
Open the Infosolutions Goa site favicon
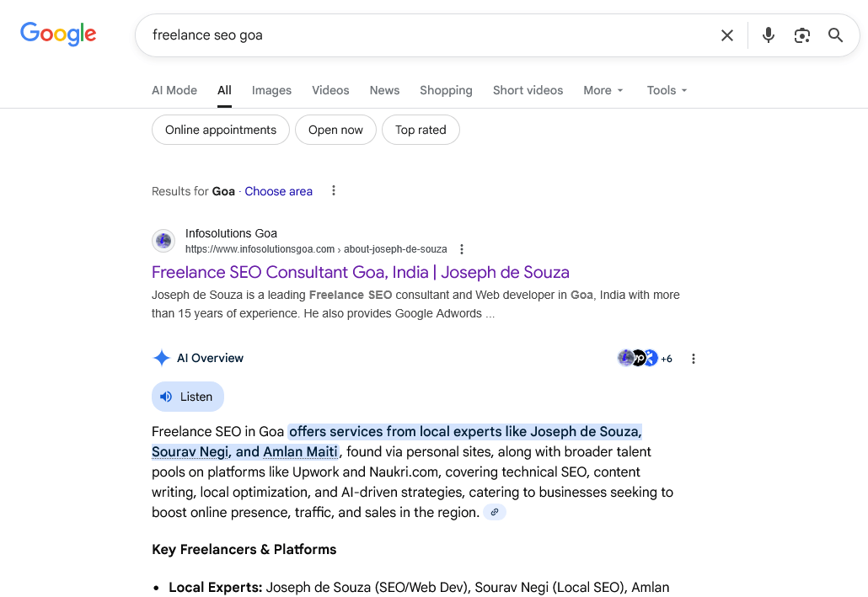coord(163,240)
